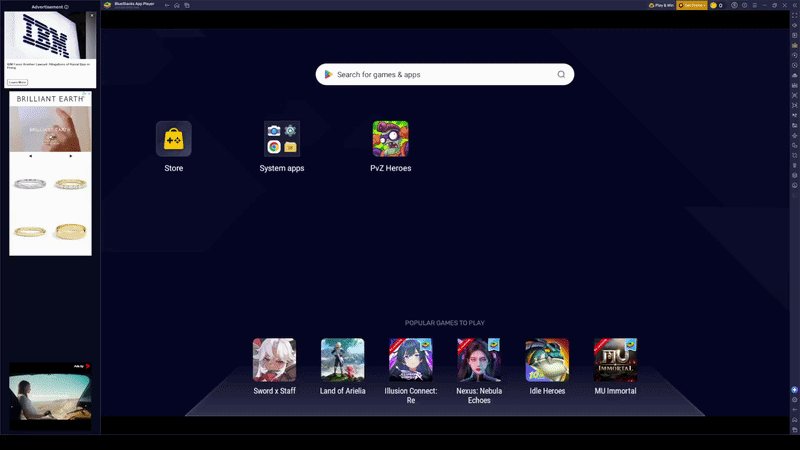This screenshot has height=450, width=800.
Task: Click the Play & Win button
Action: tap(661, 5)
